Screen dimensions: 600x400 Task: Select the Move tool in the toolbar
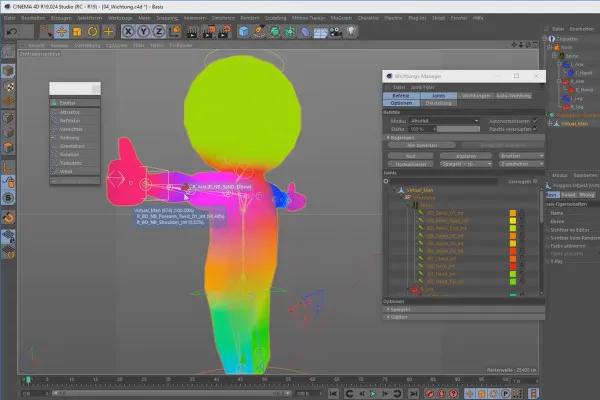61,32
